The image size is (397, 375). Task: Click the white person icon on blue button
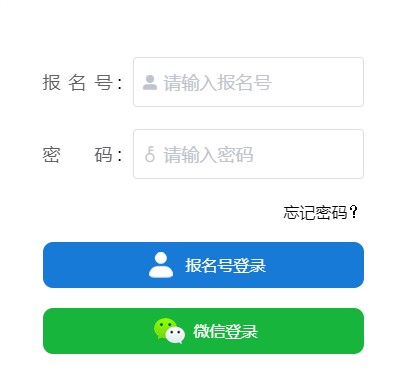(161, 265)
